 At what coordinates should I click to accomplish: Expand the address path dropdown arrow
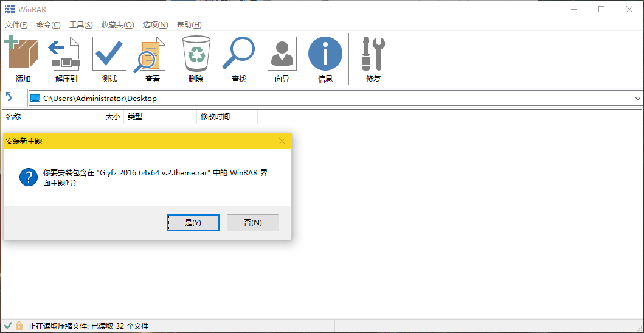(637, 98)
